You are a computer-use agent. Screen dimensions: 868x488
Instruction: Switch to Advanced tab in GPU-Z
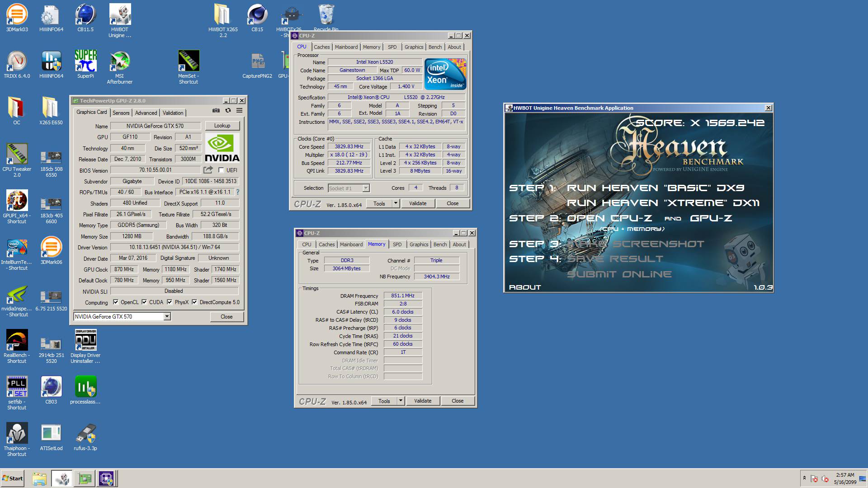(146, 113)
